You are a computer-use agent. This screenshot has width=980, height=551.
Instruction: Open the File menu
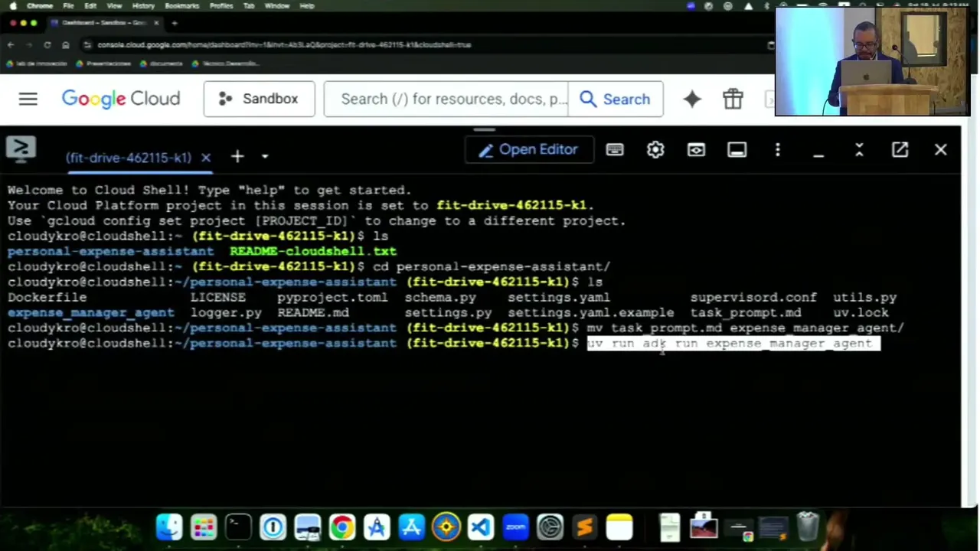point(68,5)
